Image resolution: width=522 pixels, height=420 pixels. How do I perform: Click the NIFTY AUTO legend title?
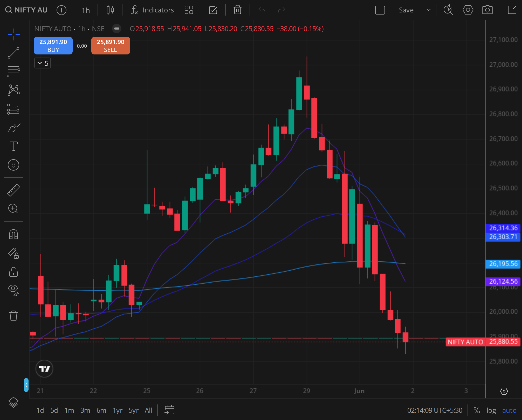53,29
